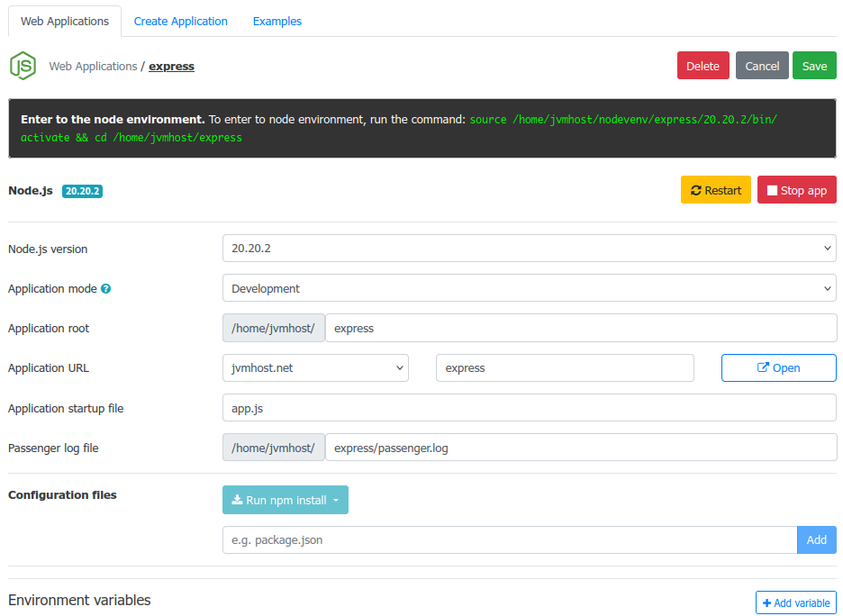Image resolution: width=843 pixels, height=616 pixels.
Task: Click the Application startup file label
Action: [x=66, y=409]
